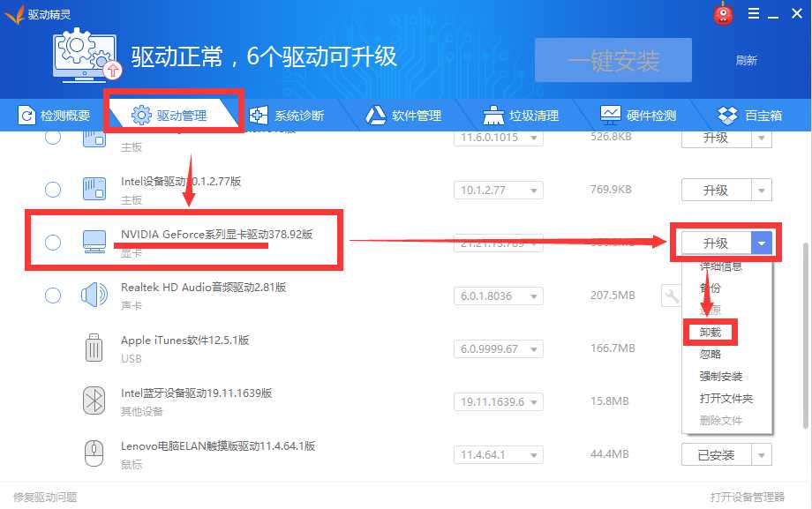
Task: Click the 刷新 link
Action: pos(746,61)
